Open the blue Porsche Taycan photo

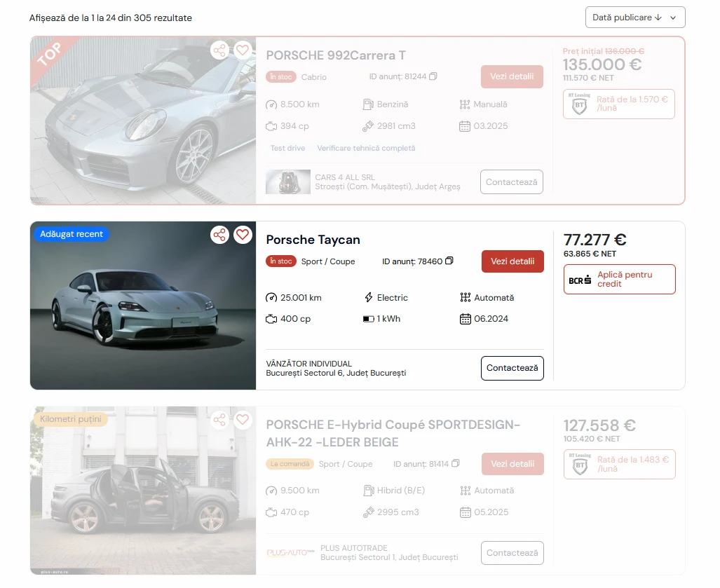[143, 306]
